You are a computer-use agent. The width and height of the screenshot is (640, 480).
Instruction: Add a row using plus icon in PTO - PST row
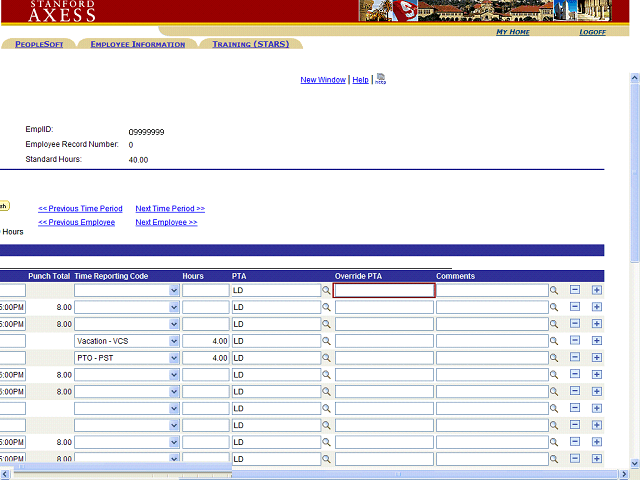(x=597, y=358)
